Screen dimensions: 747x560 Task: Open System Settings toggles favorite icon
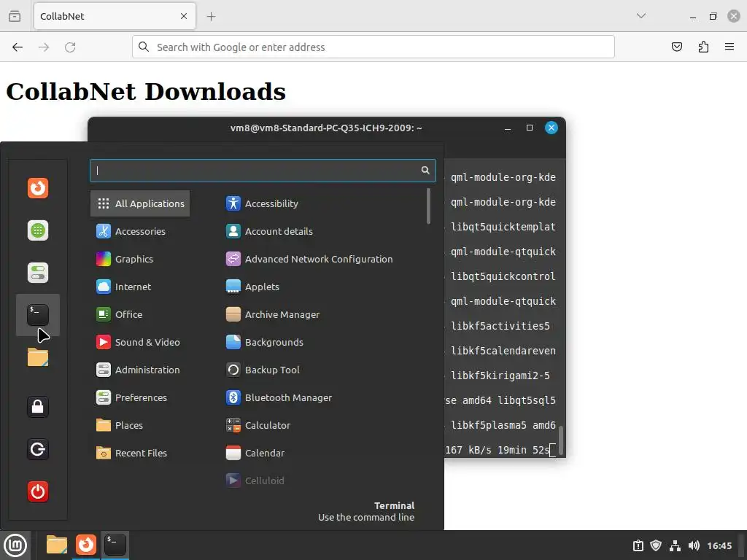(38, 273)
